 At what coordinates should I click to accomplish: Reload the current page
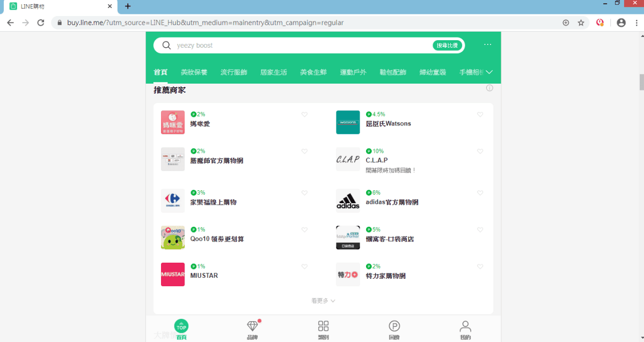pyautogui.click(x=40, y=23)
